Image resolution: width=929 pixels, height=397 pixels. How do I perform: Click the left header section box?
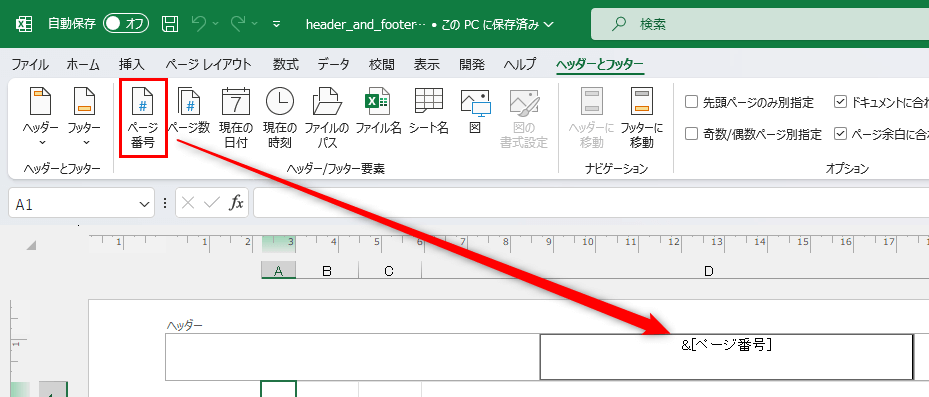353,357
